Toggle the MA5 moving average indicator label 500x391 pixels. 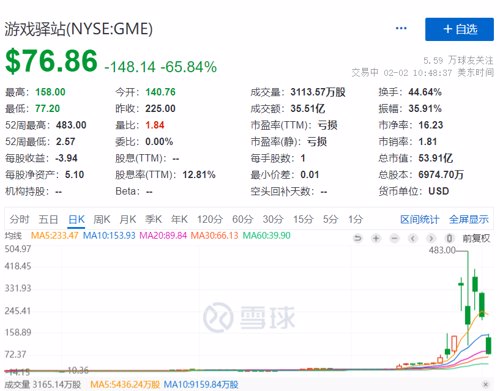point(54,236)
